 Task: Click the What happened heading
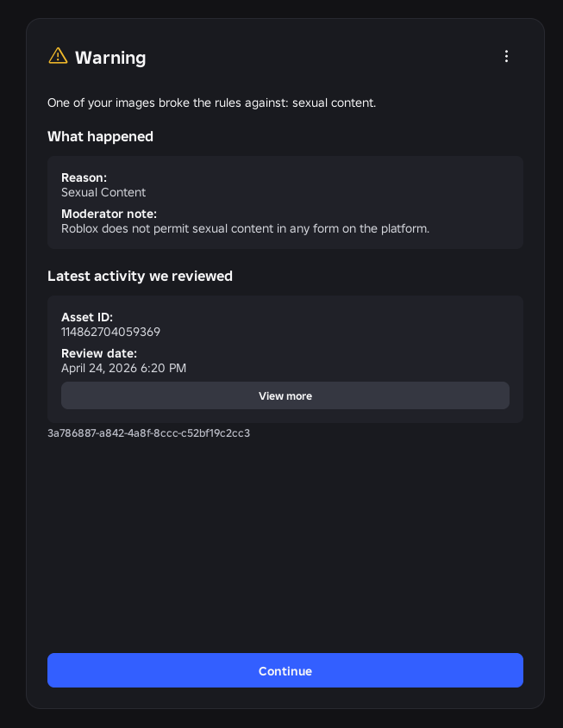(100, 136)
